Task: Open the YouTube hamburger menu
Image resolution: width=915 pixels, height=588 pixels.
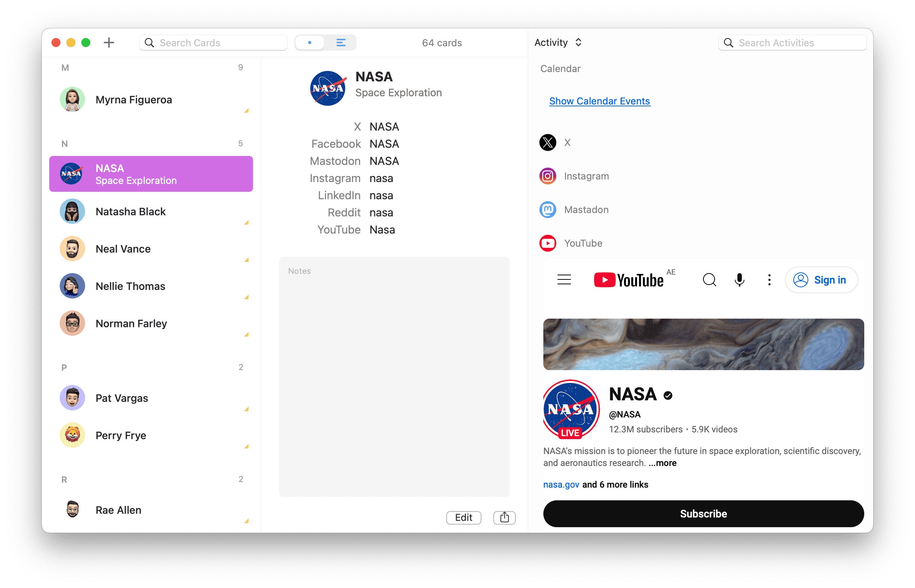Action: pos(564,279)
